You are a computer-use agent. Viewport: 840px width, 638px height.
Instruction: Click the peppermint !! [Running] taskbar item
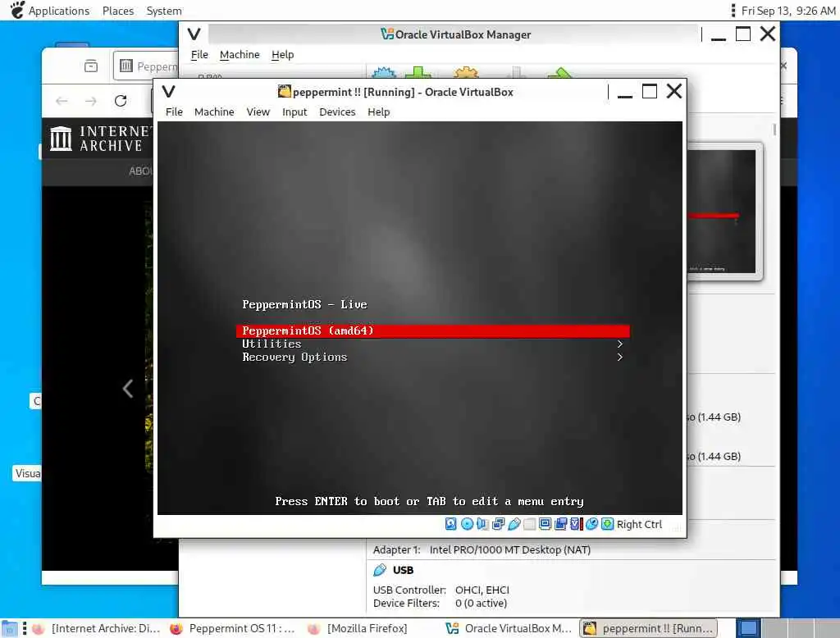[x=648, y=628]
